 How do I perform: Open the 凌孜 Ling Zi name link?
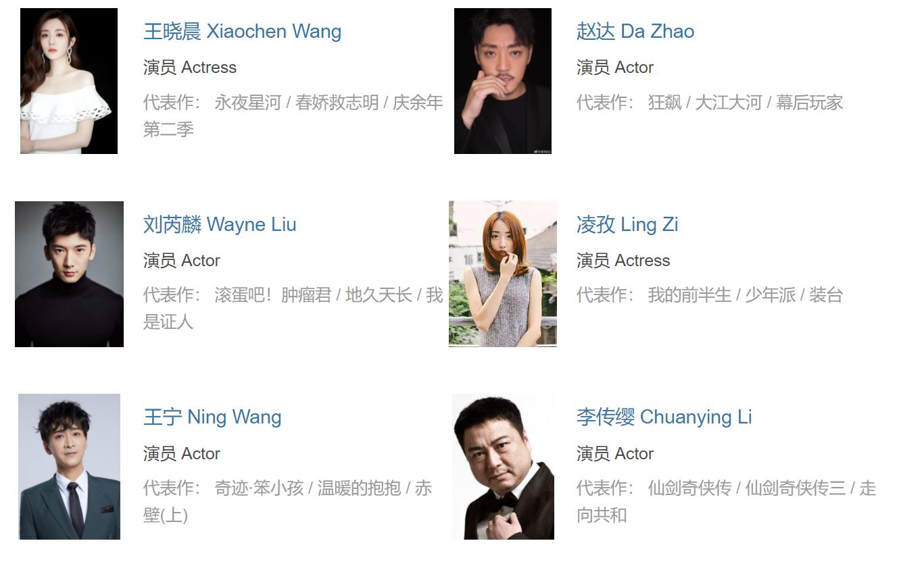click(x=627, y=224)
